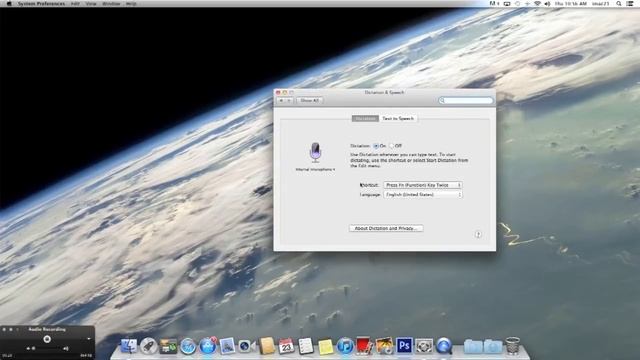This screenshot has height=360, width=640.
Task: Open the red Photo Booth icon
Action: [x=364, y=346]
